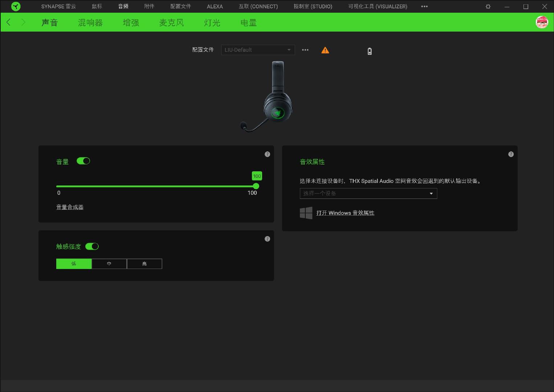
Task: Switch to the 增强 sub-tab
Action: coord(131,23)
